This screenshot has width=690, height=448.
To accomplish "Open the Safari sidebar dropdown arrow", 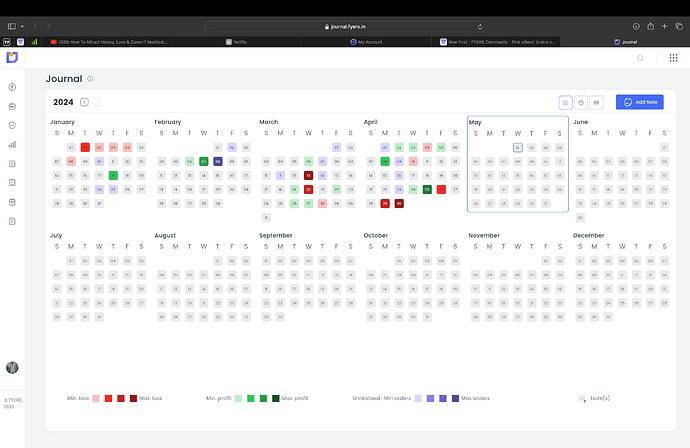I will coord(22,26).
